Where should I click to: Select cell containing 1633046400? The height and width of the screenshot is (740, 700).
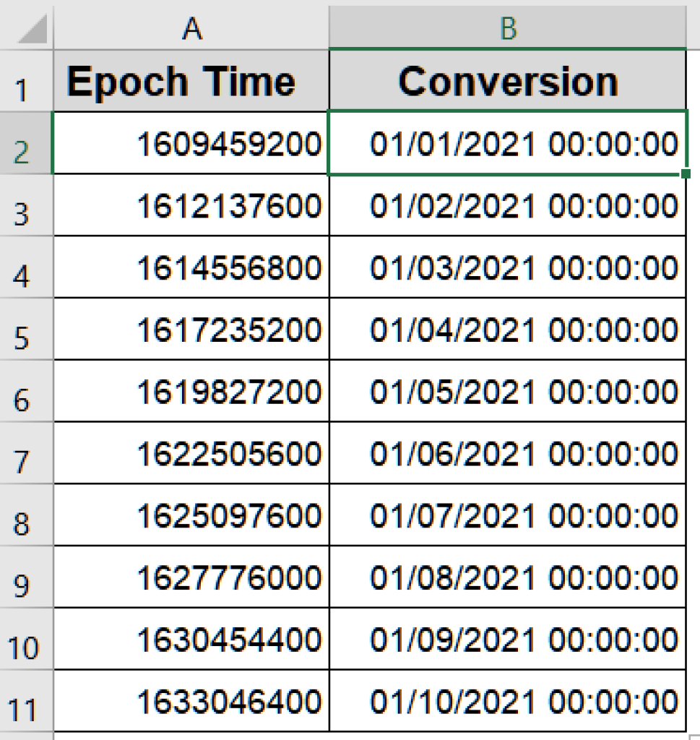click(x=192, y=700)
